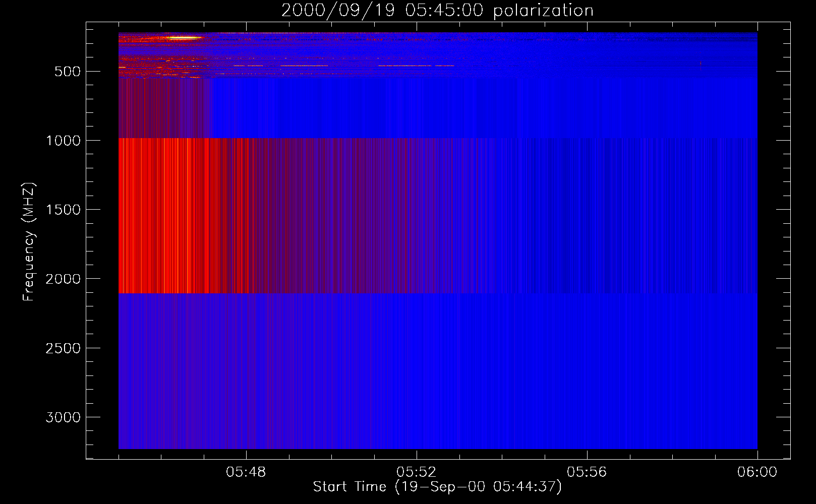Select the 2500 frequency axis label
Image resolution: width=816 pixels, height=504 pixels.
pos(63,348)
